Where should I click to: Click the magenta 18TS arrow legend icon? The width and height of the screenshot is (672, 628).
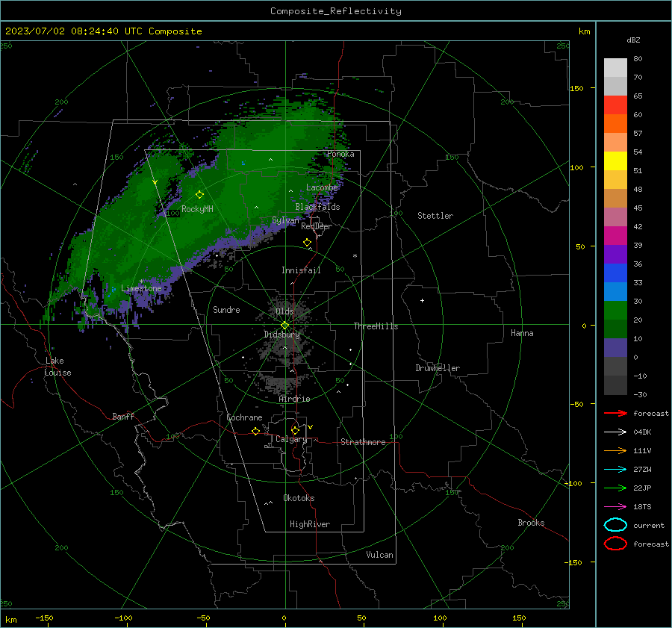[615, 507]
